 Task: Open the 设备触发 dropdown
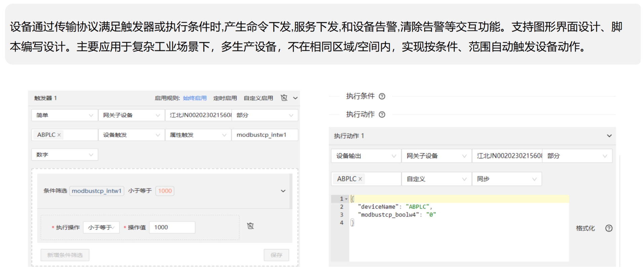pos(131,135)
